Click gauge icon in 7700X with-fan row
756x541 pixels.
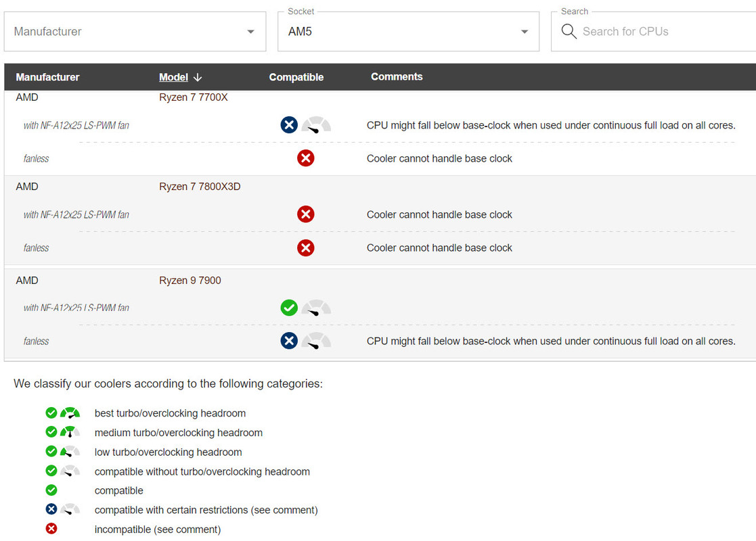[316, 125]
